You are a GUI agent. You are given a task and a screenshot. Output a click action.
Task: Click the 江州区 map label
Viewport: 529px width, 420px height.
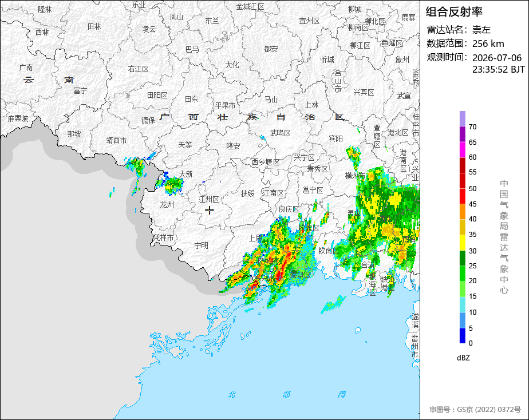[209, 199]
